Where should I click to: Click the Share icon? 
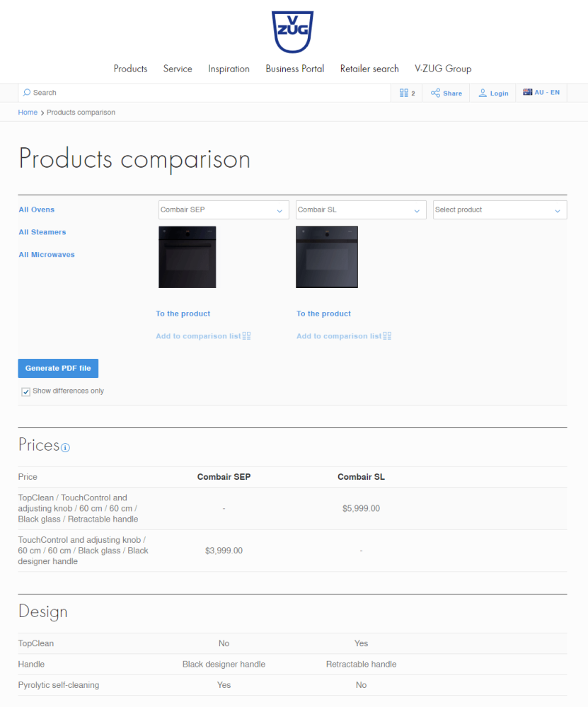pos(435,93)
